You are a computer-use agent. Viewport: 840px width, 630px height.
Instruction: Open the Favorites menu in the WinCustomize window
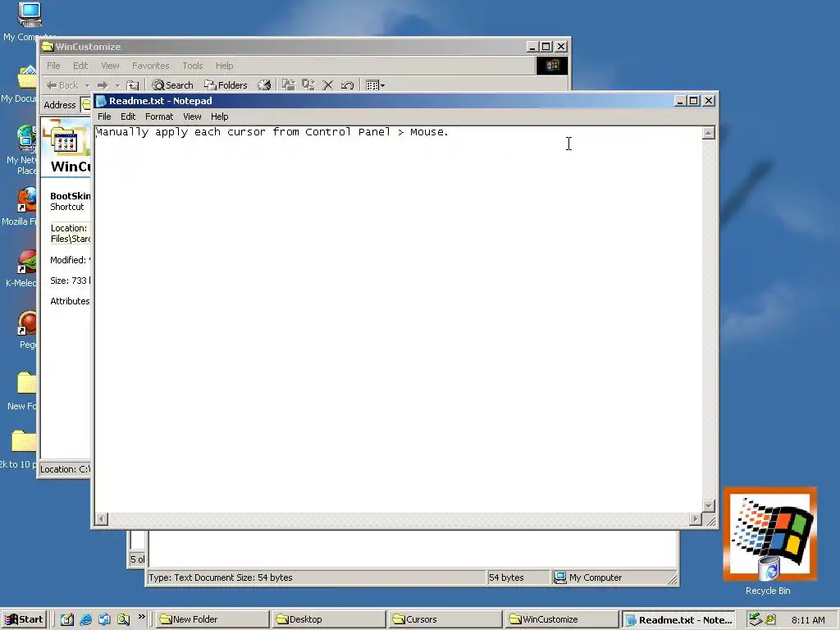[x=151, y=66]
